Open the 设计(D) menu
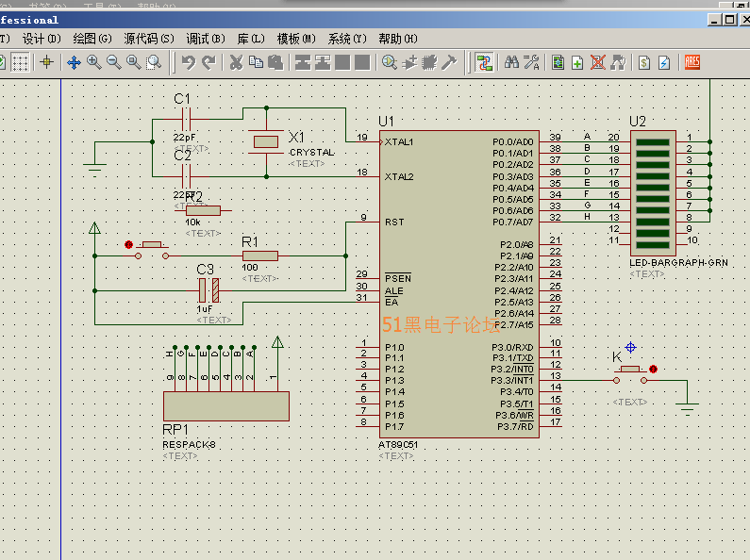 pyautogui.click(x=42, y=39)
